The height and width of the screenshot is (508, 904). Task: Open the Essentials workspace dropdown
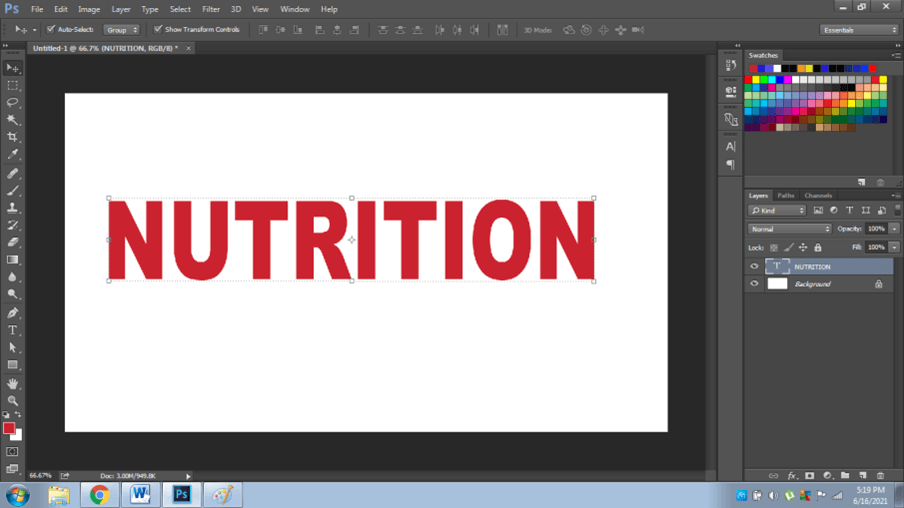(859, 30)
